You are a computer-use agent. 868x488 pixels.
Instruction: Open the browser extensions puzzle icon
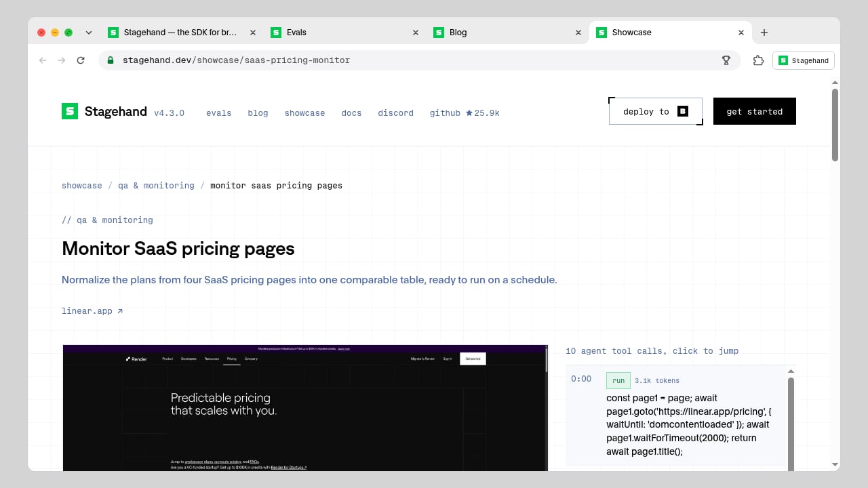759,60
